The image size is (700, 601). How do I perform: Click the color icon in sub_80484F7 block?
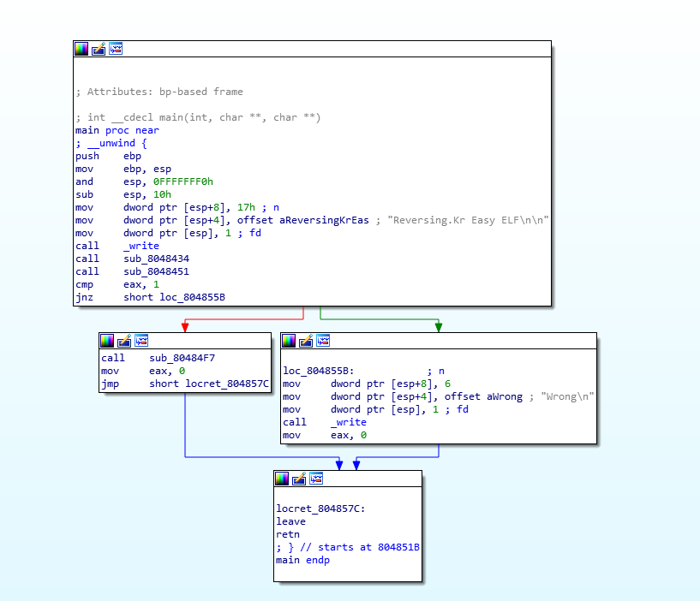(x=107, y=341)
